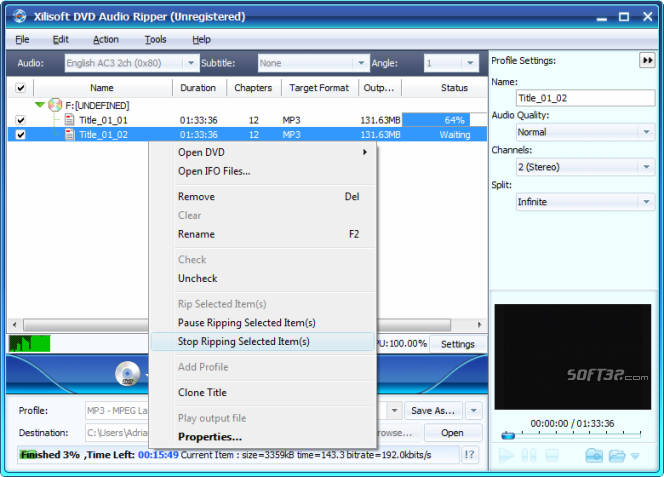The width and height of the screenshot is (664, 477).
Task: Click the preview seek slider handle
Action: coord(508,435)
